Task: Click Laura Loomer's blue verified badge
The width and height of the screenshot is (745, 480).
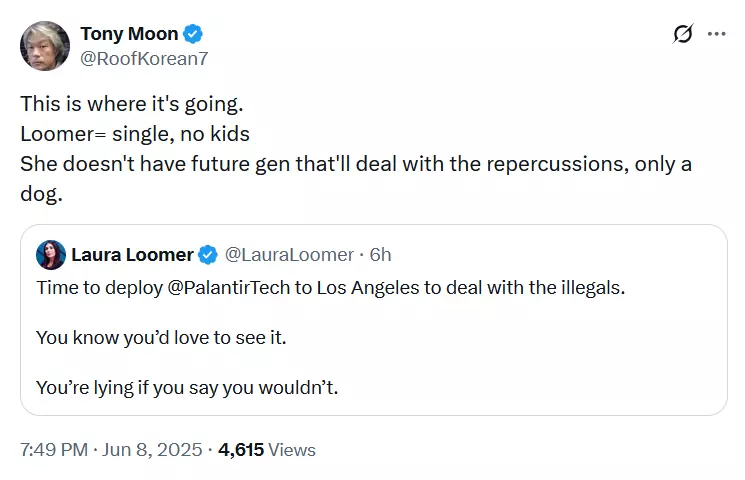Action: tap(208, 255)
